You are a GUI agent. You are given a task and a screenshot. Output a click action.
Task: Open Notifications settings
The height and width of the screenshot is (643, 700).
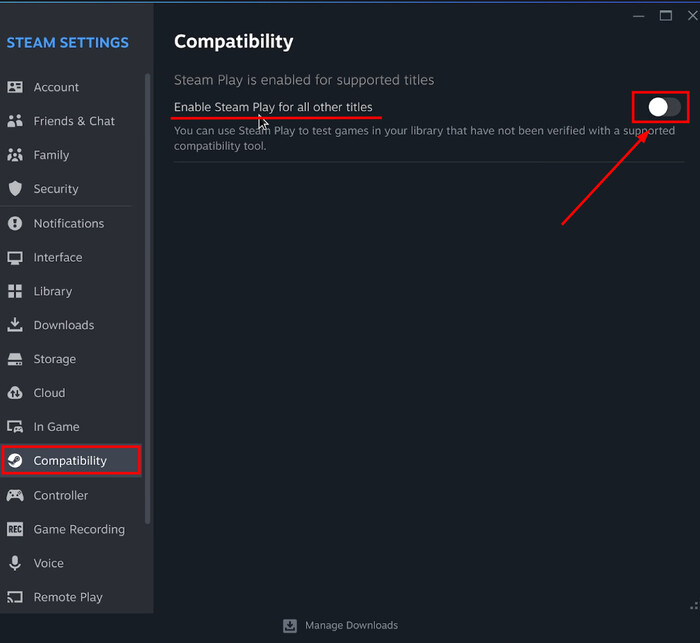[71, 223]
